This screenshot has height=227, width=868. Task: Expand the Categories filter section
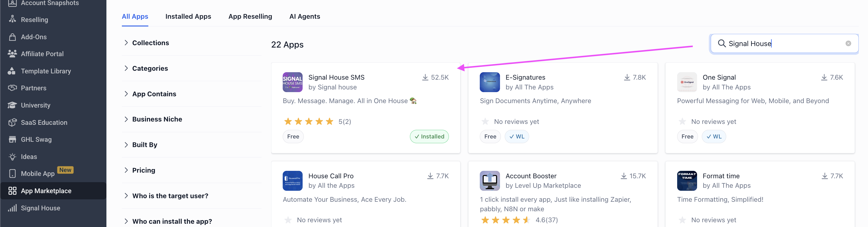pyautogui.click(x=150, y=68)
